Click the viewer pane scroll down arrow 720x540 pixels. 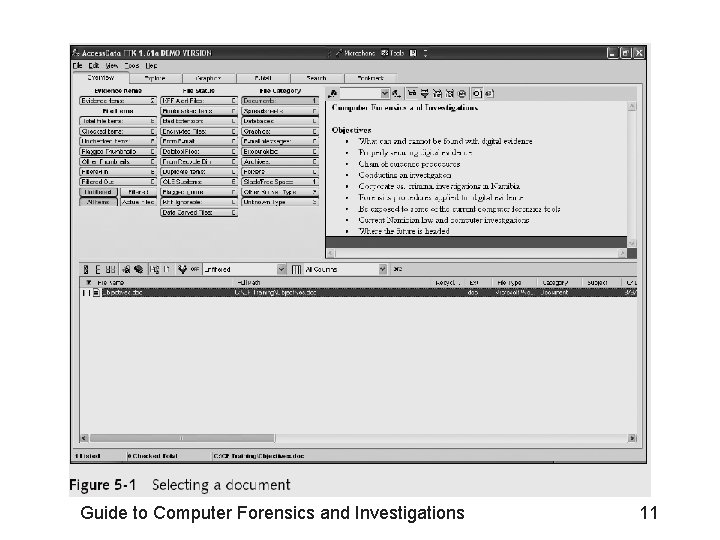point(632,243)
